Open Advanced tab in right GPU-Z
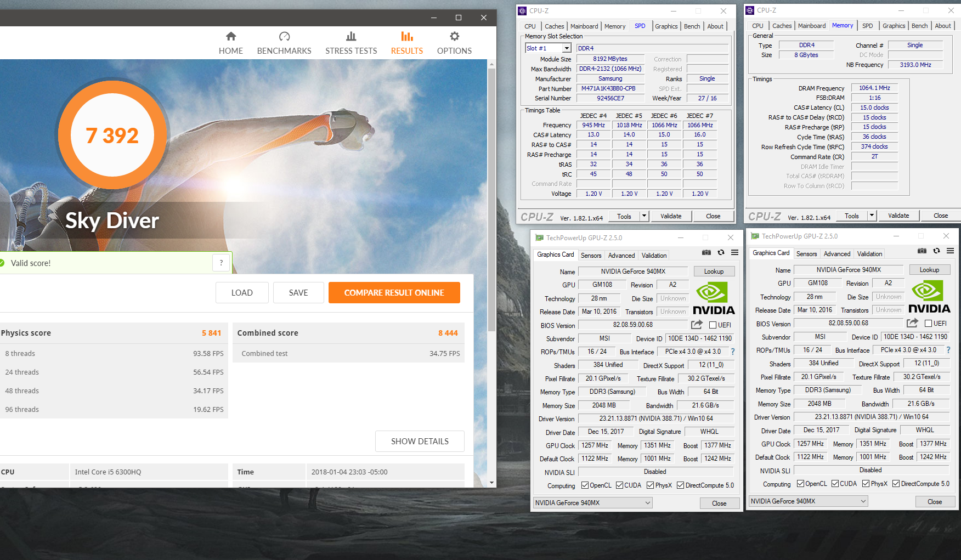 [x=837, y=254]
